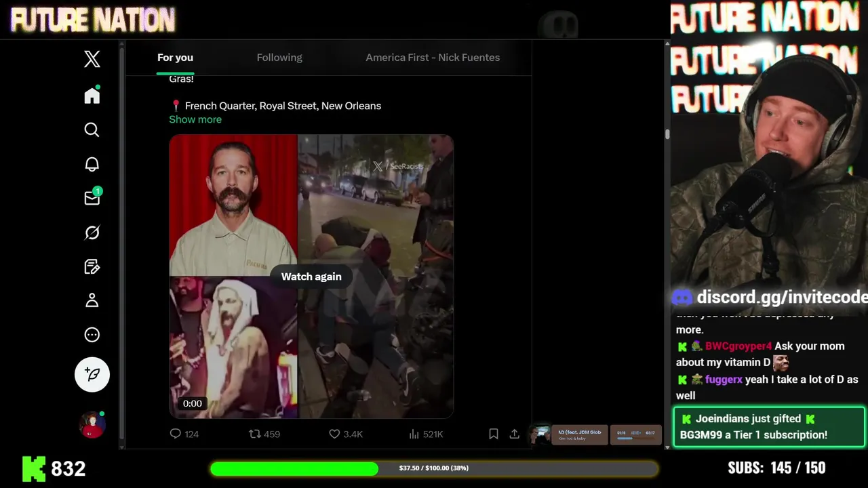This screenshot has height=488, width=868.
Task: Click the discord.gg/invitecode link text
Action: tap(782, 297)
